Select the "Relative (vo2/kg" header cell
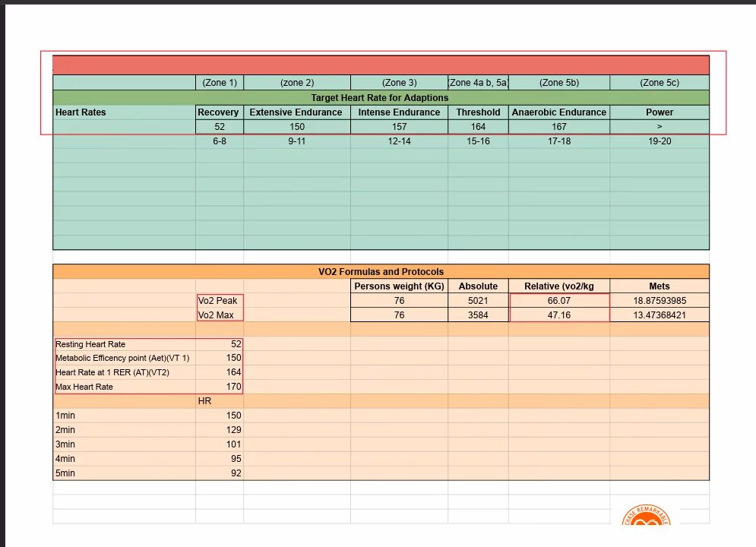 (x=559, y=286)
